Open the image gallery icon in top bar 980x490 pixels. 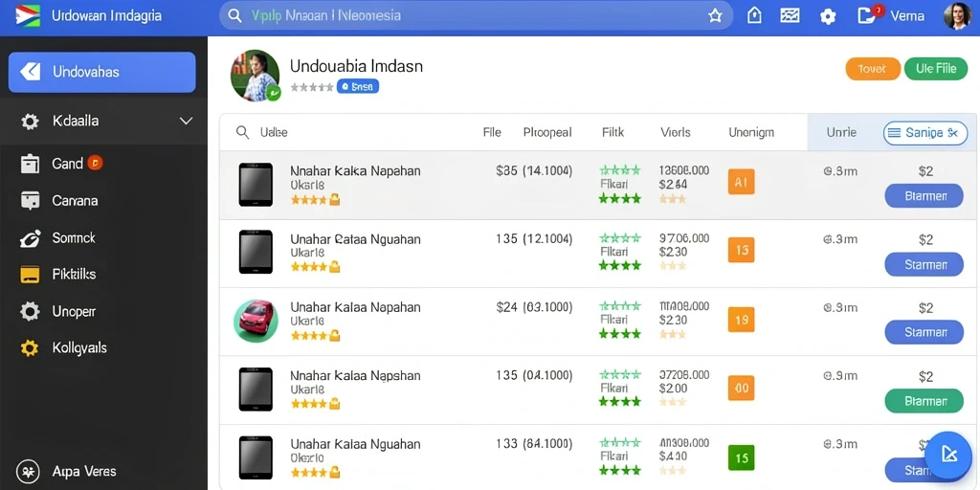point(790,16)
